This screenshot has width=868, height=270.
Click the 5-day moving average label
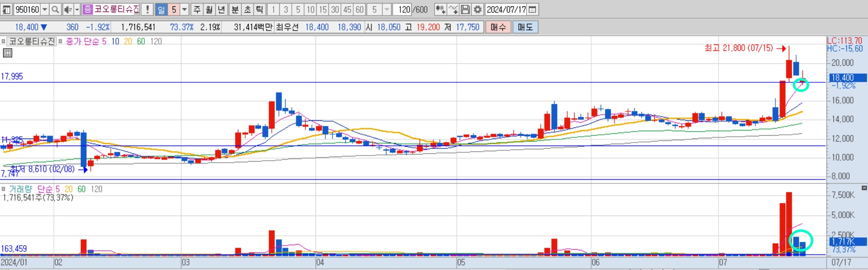104,41
